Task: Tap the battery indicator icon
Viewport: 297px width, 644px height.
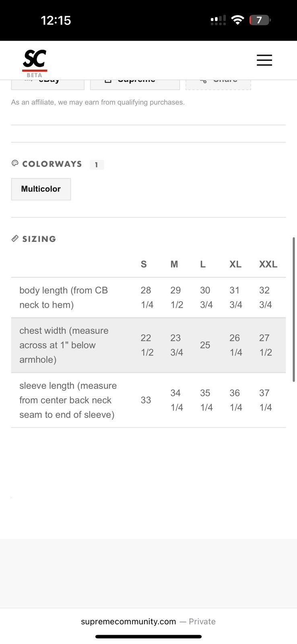Action: pyautogui.click(x=260, y=20)
